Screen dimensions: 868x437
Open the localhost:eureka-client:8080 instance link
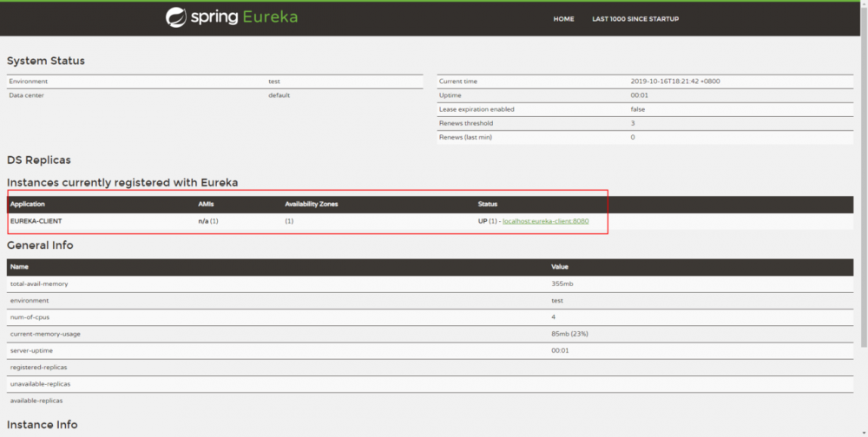pos(545,221)
